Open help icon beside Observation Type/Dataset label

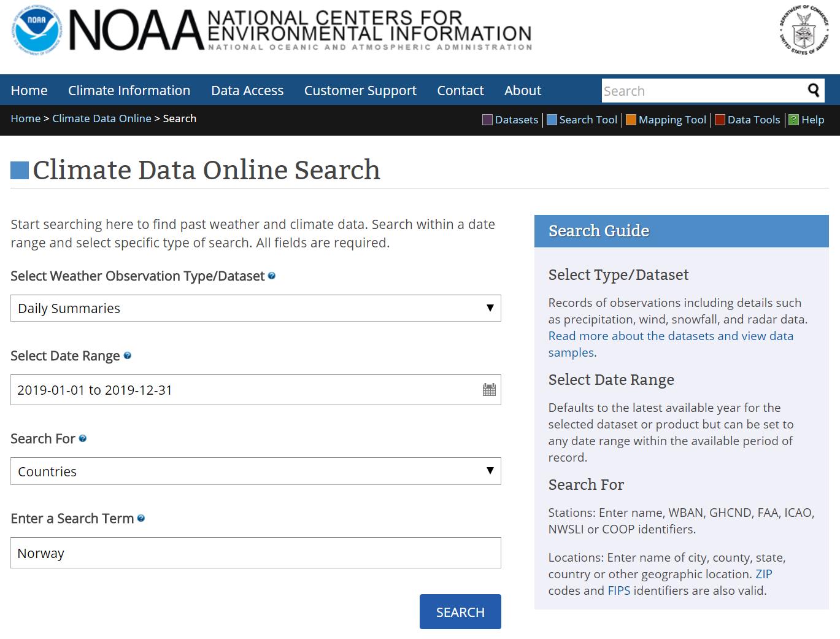pyautogui.click(x=272, y=276)
